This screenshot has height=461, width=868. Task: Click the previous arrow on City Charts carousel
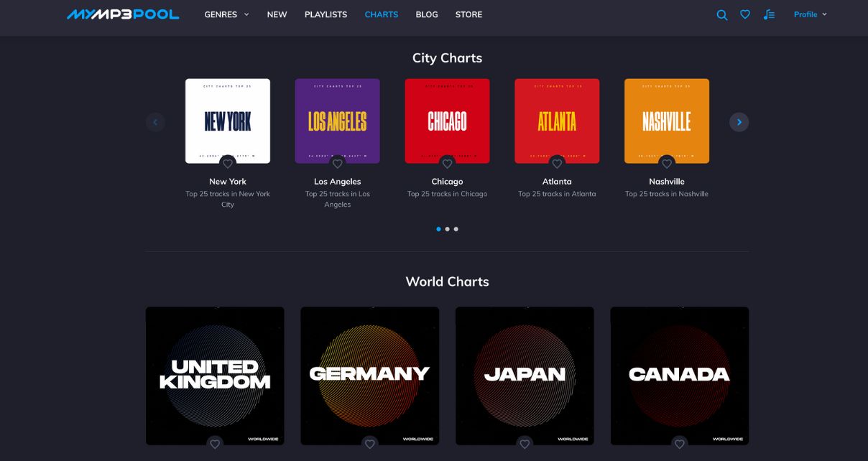155,121
